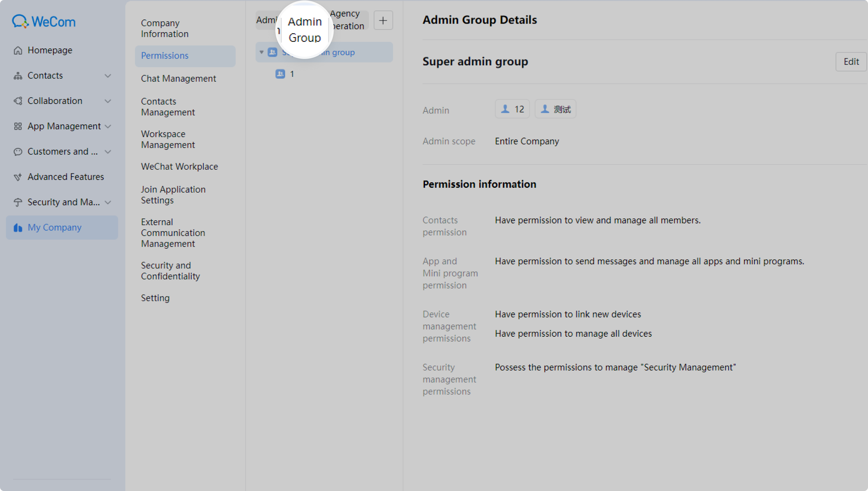Click the WeCom logo icon
This screenshot has width=868, height=491.
pos(20,21)
